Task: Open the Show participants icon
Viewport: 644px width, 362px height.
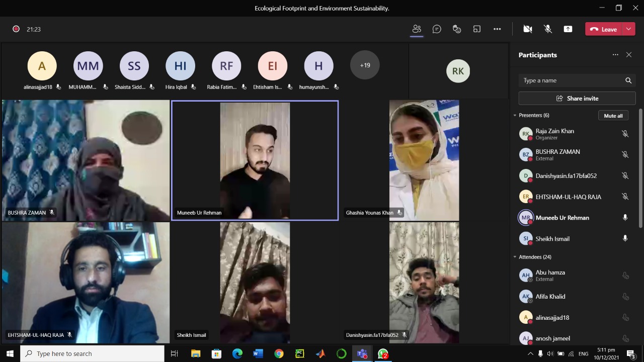Action: click(x=417, y=29)
